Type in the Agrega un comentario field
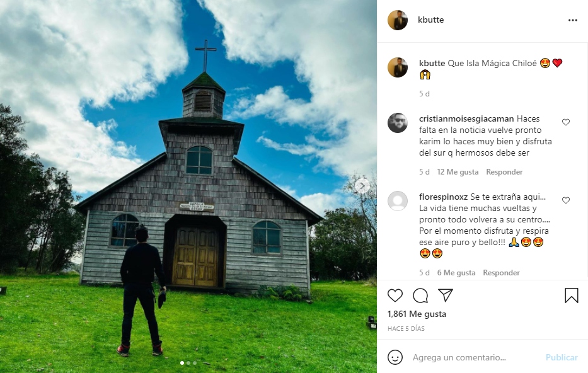The image size is (588, 373). [x=473, y=357]
